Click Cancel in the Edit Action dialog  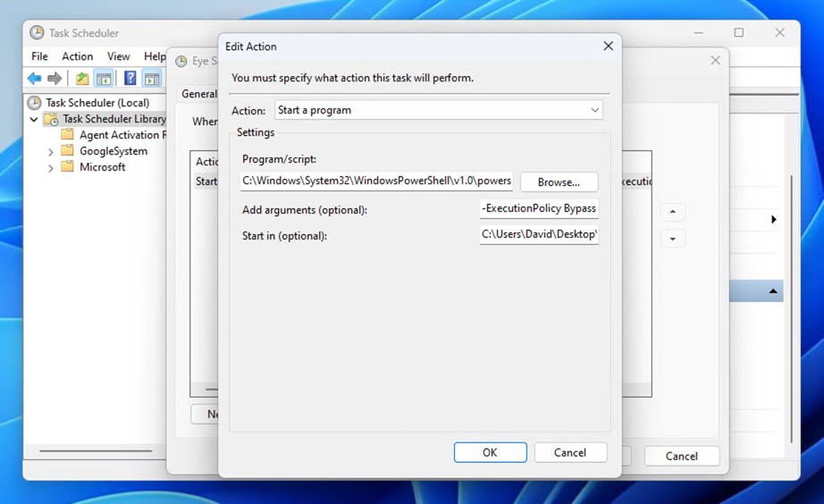[x=570, y=452]
